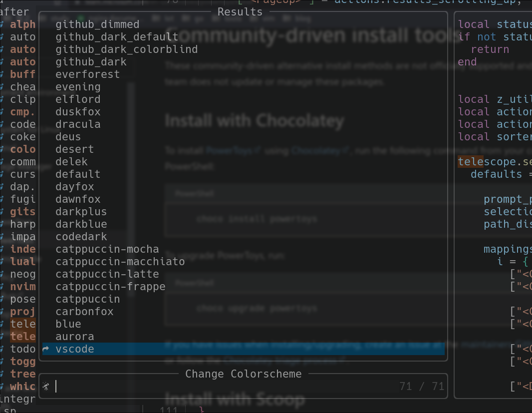Open the 'whic' file in sidebar

tap(23, 386)
